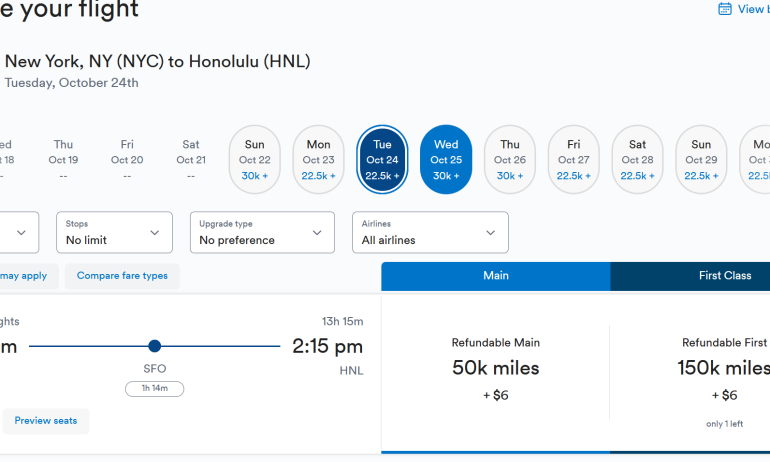Select the SFO layover dot on route line

point(154,346)
